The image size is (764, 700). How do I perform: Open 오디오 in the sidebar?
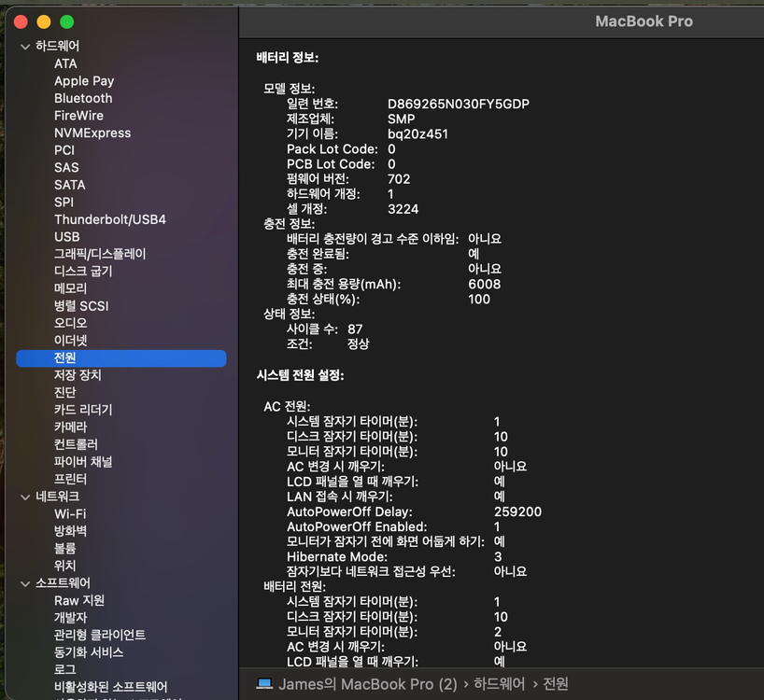[71, 323]
